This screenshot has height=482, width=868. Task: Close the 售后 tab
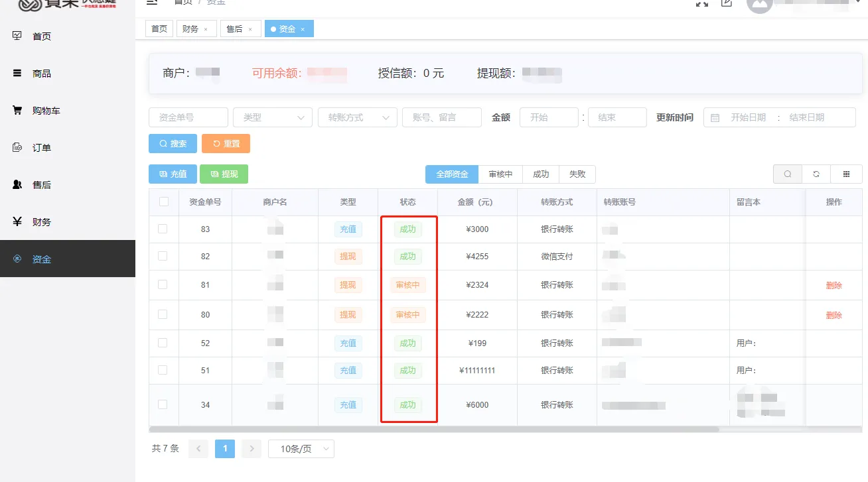pyautogui.click(x=250, y=29)
